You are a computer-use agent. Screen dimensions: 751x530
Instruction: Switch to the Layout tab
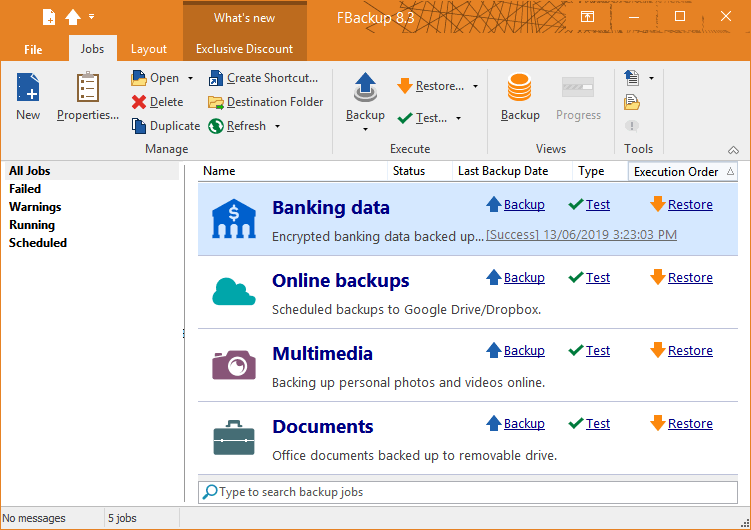point(149,49)
